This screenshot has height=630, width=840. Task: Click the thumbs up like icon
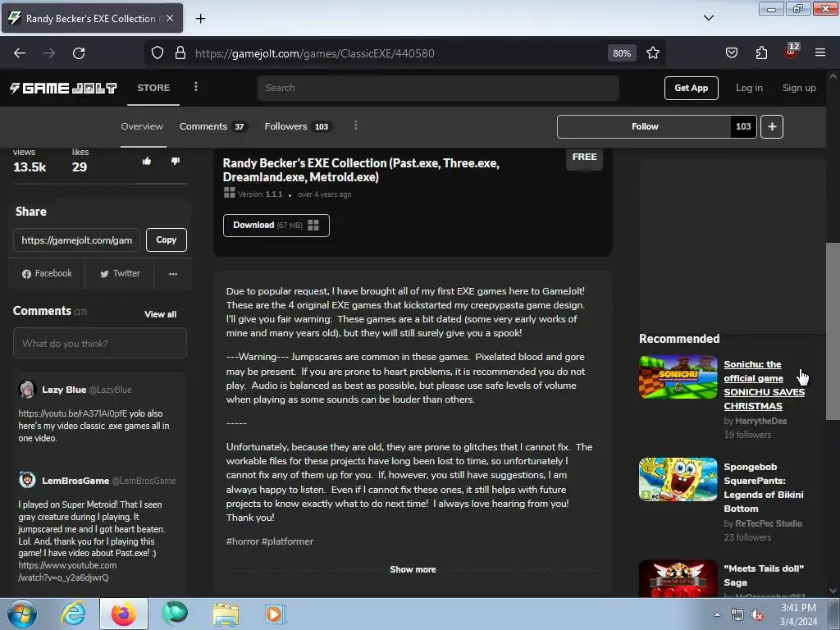[147, 162]
